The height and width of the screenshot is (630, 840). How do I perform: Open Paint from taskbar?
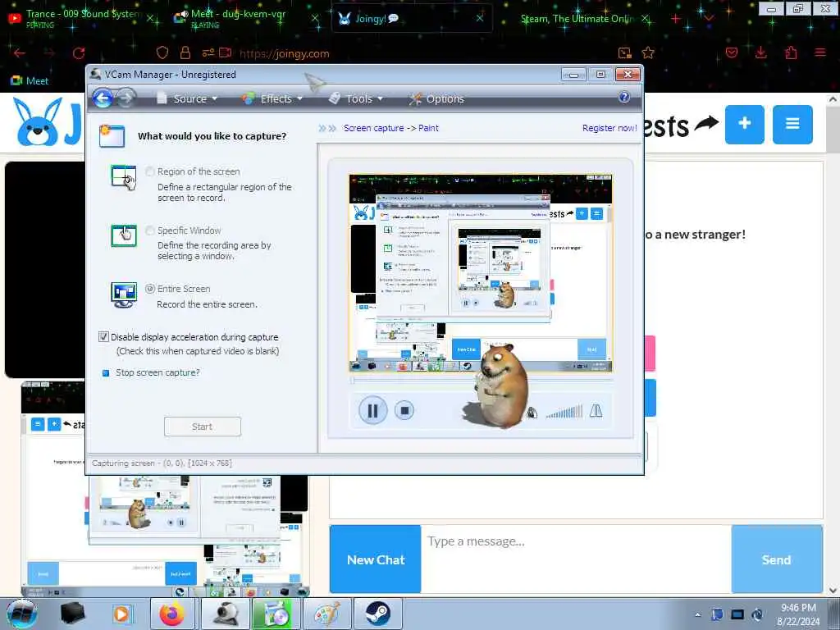(327, 614)
